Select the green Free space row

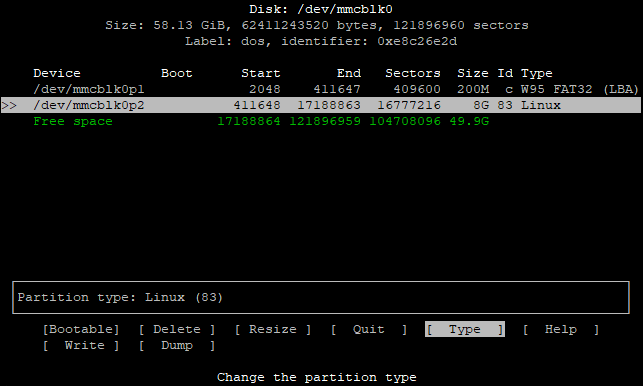pos(261,121)
